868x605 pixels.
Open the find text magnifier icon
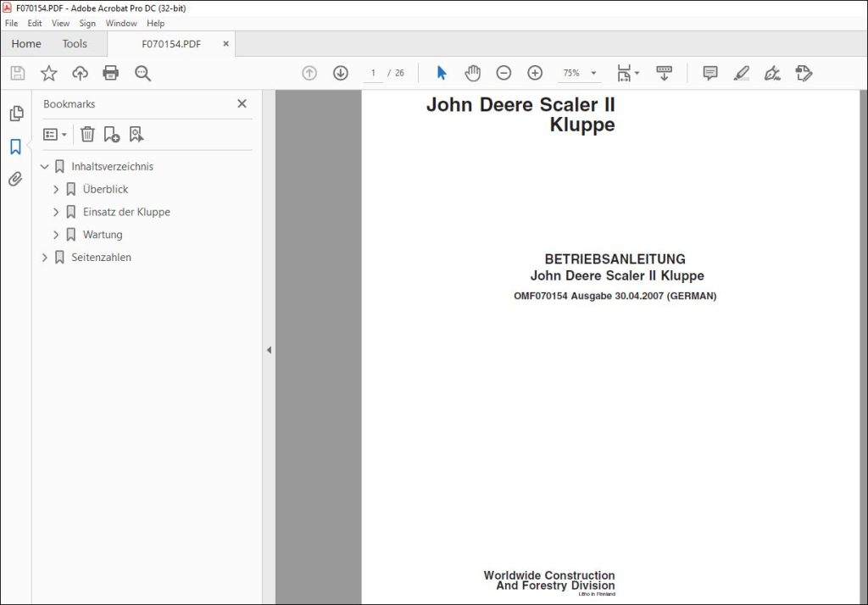coord(142,73)
